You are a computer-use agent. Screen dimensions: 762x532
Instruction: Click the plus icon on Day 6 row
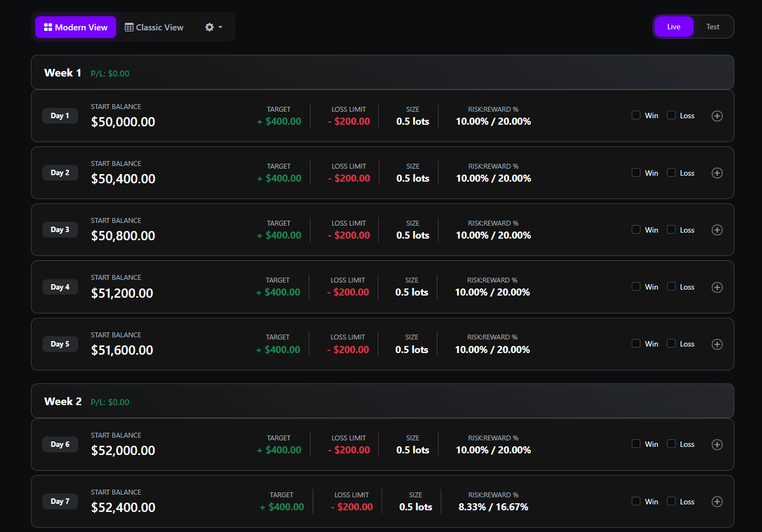(717, 444)
